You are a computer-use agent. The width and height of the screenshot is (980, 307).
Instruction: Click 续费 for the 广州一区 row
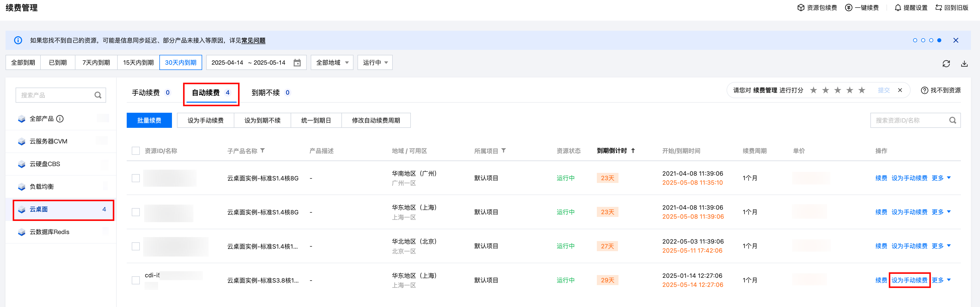coord(881,178)
